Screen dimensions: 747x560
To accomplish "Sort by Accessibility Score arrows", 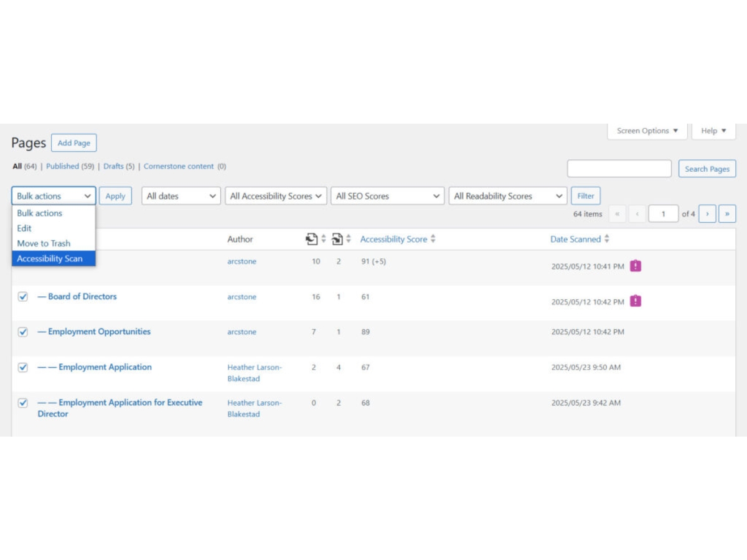I will click(x=433, y=239).
